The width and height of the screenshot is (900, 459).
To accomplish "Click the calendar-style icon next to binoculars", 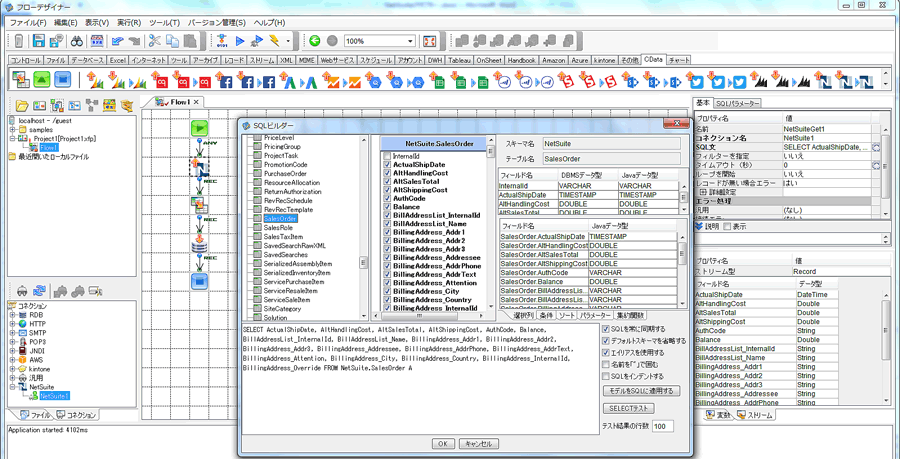I will (x=97, y=41).
